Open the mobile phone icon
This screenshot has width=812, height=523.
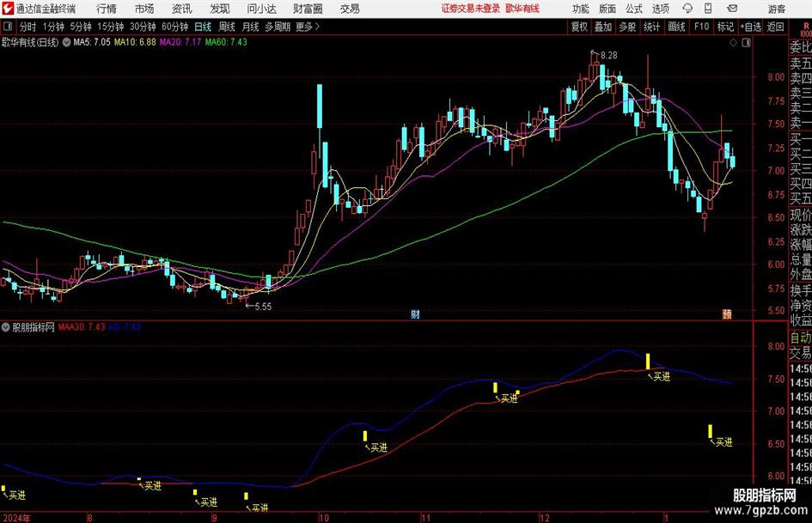[x=708, y=9]
